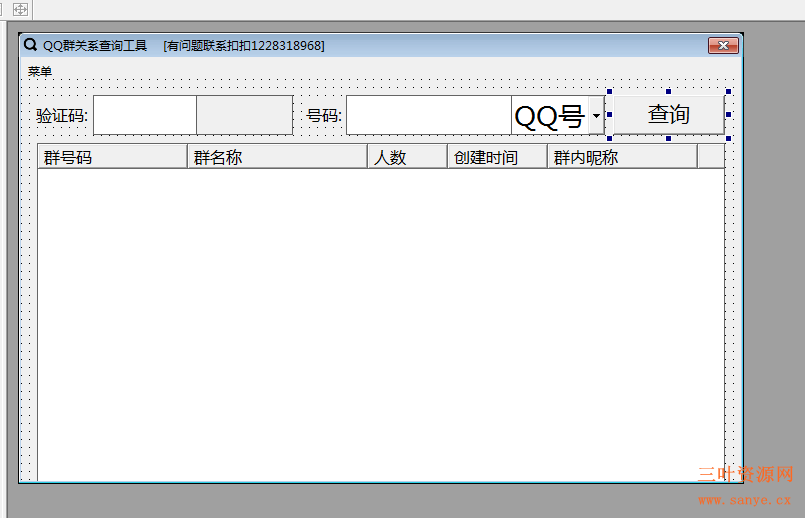
Task: Focus the 号码 input field
Action: (x=428, y=115)
